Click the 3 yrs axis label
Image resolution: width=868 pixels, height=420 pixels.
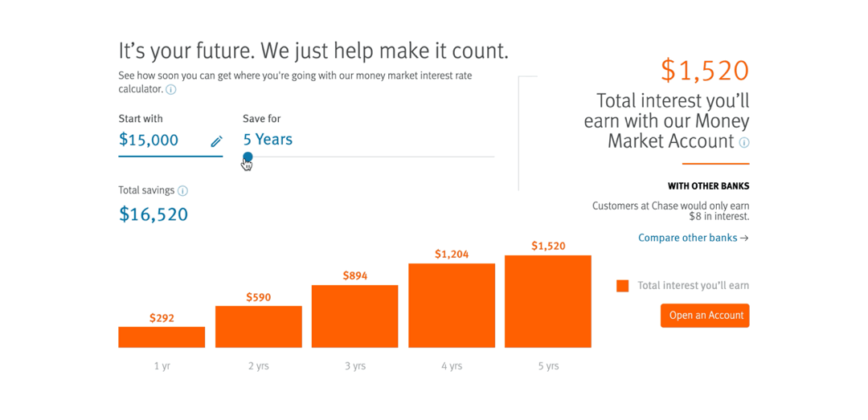point(354,366)
